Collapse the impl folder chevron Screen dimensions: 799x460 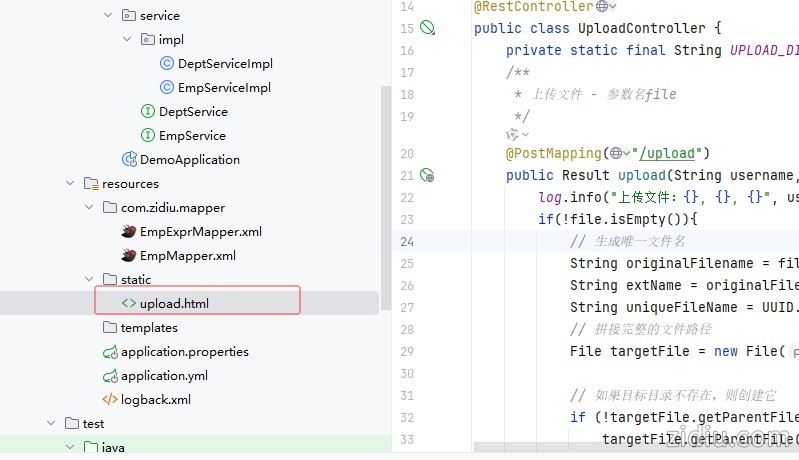127,40
